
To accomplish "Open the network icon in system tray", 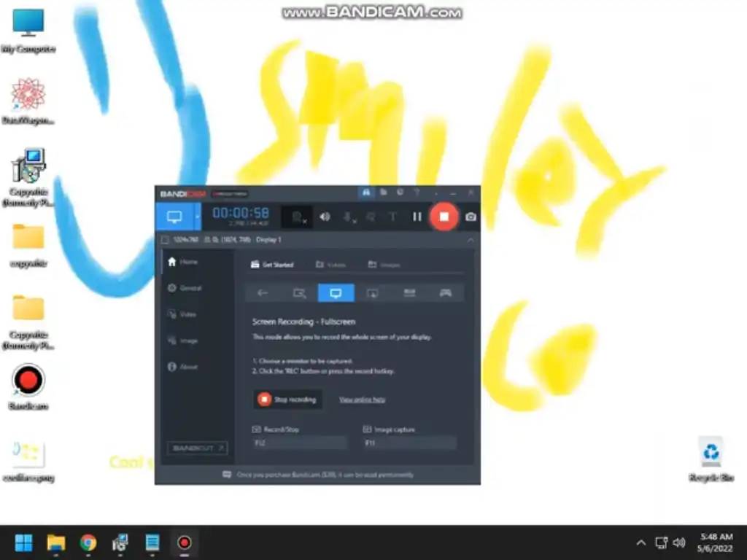I will coord(661,542).
